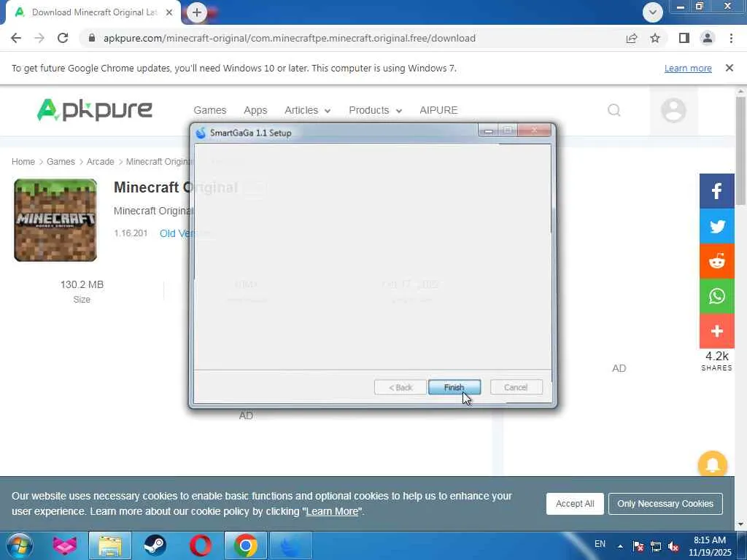Select the Download Minecraft Original tab
Image resolution: width=747 pixels, height=560 pixels.
(x=93, y=12)
